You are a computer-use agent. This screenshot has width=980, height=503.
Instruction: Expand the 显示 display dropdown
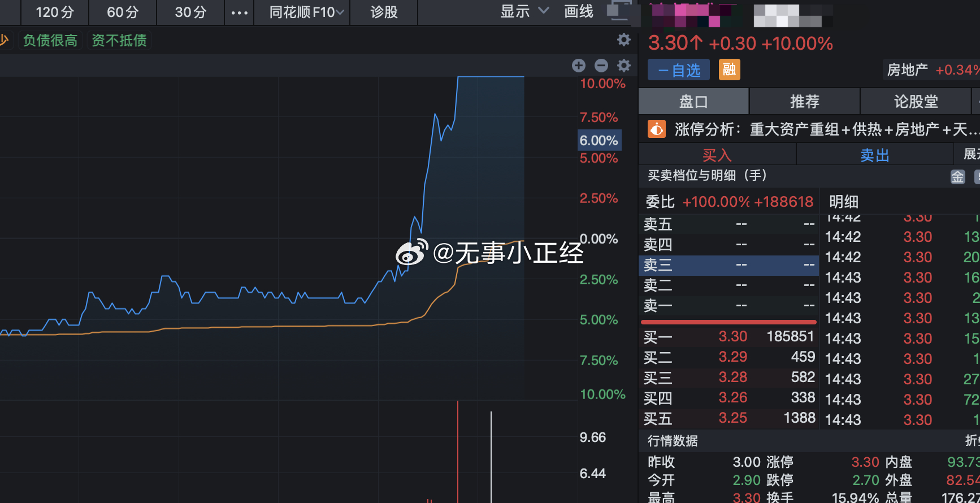(x=524, y=11)
